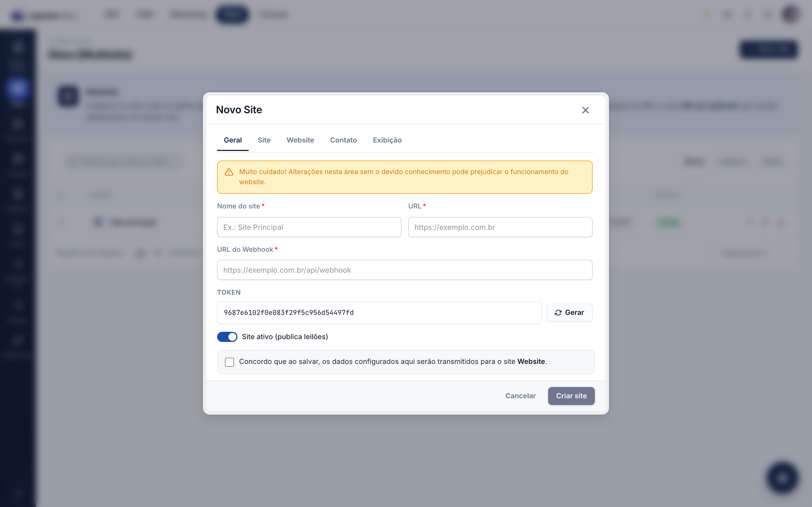The height and width of the screenshot is (507, 812).
Task: Check the Concordo agreement checkbox
Action: (x=230, y=362)
